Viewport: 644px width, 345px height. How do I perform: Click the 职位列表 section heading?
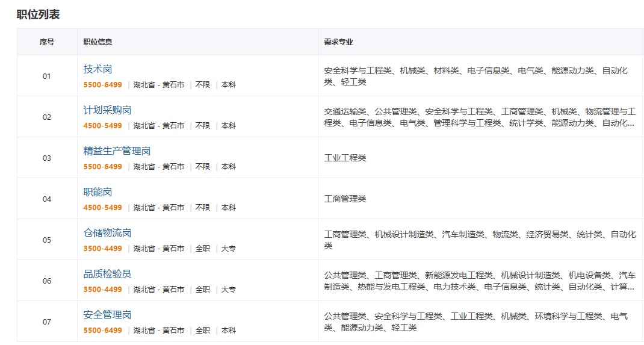[38, 14]
